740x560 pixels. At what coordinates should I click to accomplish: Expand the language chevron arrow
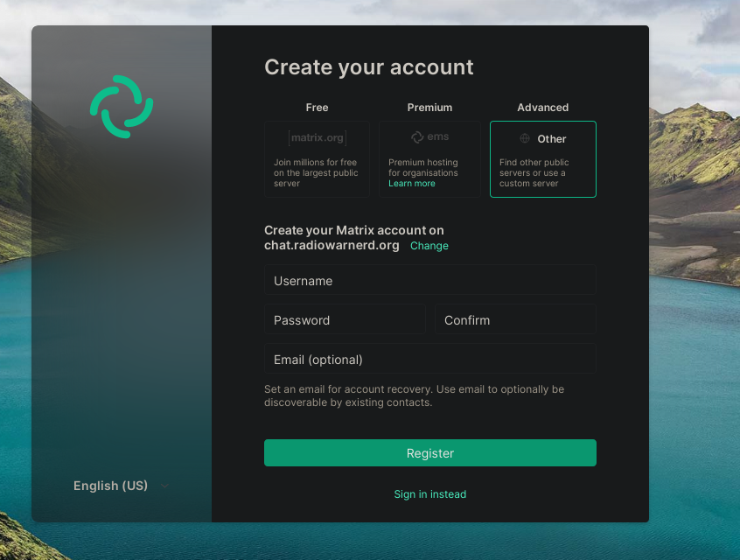pos(164,486)
